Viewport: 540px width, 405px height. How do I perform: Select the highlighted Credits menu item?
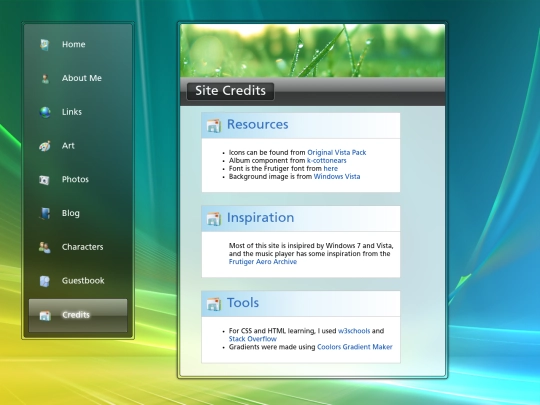point(78,315)
